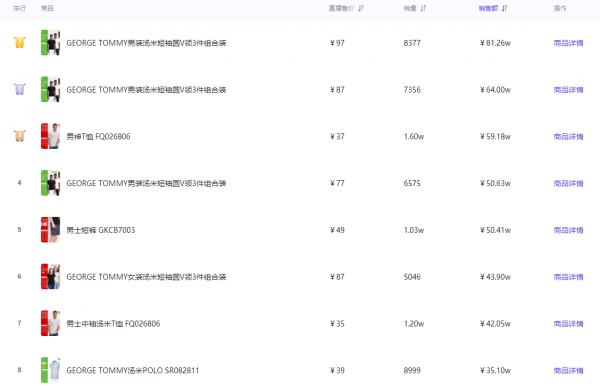The height and width of the screenshot is (386, 600).
Task: Open thumbnail of men's T-shirt FQ026806 ¥37
Action: pyautogui.click(x=51, y=136)
